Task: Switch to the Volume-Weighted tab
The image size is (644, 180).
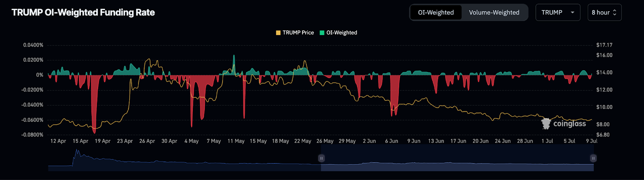Action: [x=494, y=13]
